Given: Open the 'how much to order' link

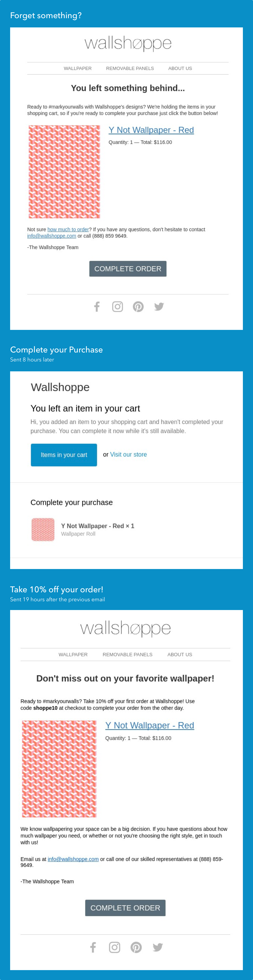Looking at the screenshot, I should (68, 229).
